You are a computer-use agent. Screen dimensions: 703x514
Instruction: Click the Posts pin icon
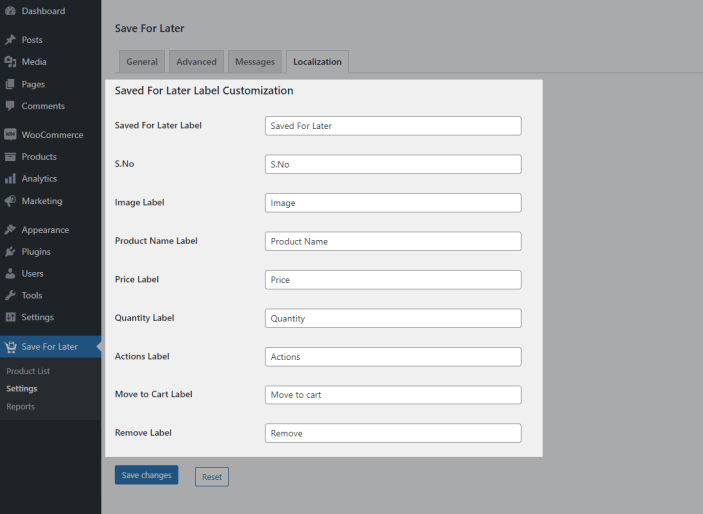[10, 40]
